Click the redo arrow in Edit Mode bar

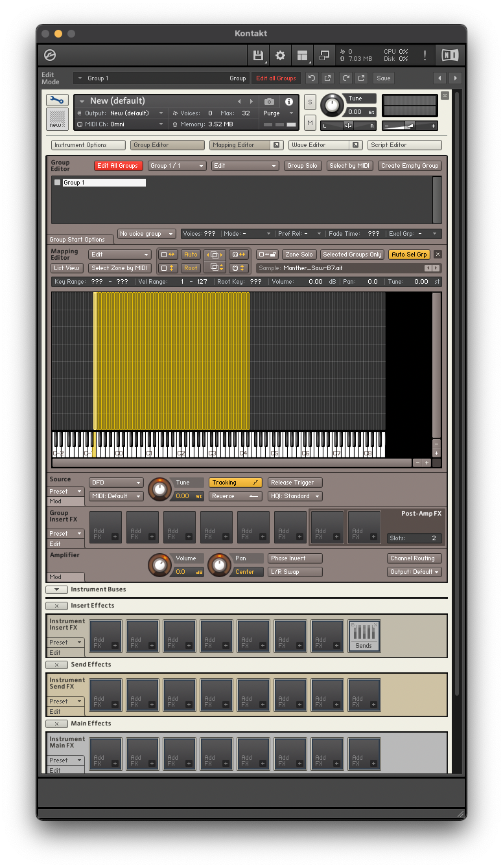pyautogui.click(x=345, y=78)
